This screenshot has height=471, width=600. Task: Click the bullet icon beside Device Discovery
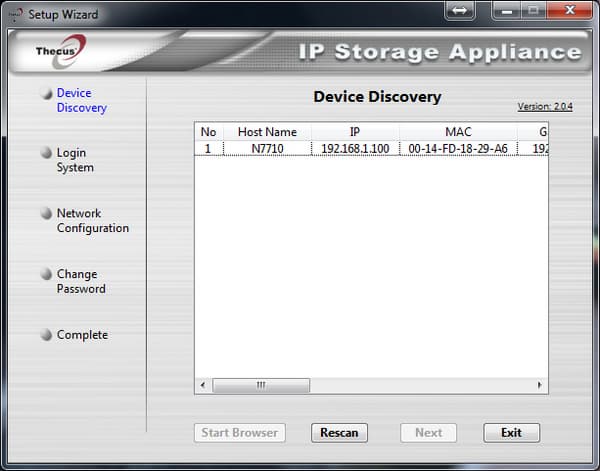pos(46,93)
